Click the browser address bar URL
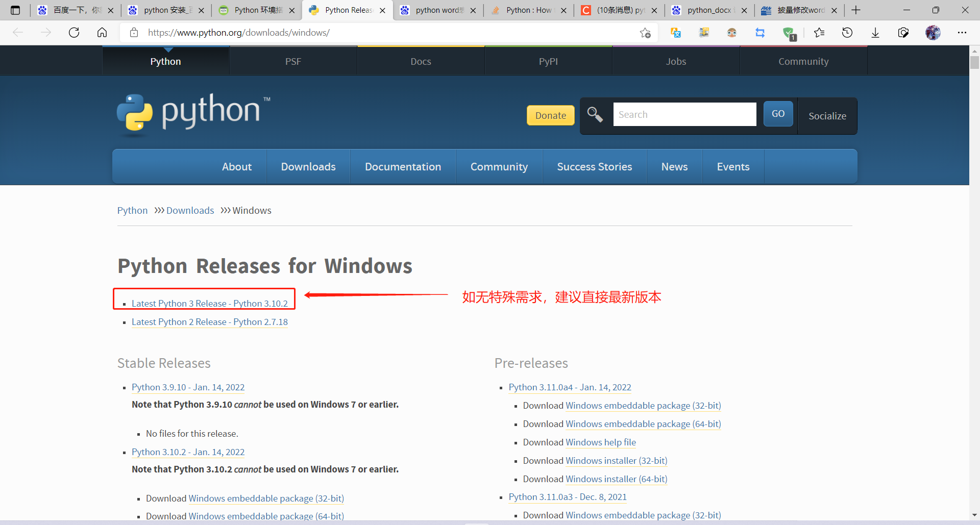Image resolution: width=980 pixels, height=525 pixels. tap(239, 33)
